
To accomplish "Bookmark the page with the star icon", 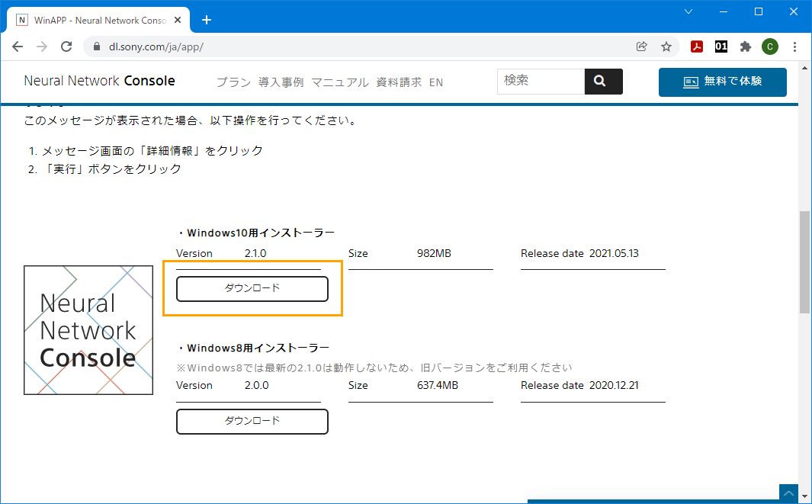I will [666, 47].
